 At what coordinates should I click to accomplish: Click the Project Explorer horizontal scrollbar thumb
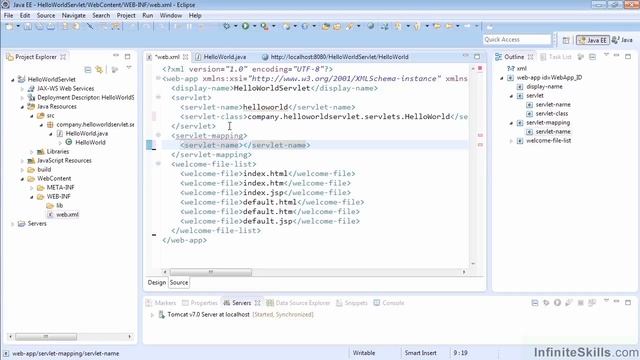pyautogui.click(x=46, y=337)
